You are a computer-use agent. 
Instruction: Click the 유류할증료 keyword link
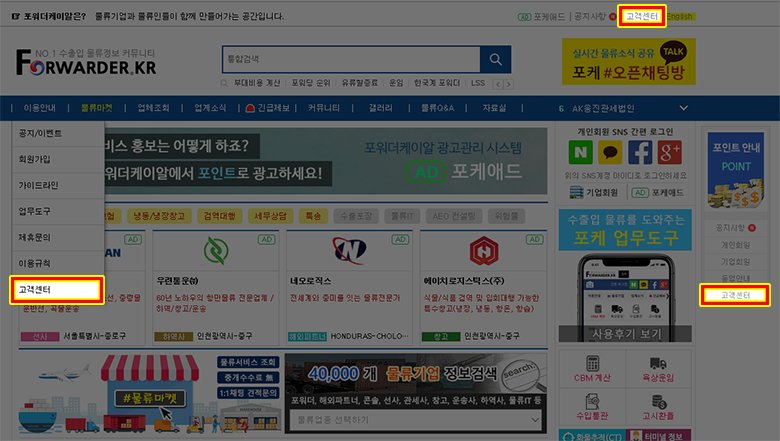coord(360,83)
